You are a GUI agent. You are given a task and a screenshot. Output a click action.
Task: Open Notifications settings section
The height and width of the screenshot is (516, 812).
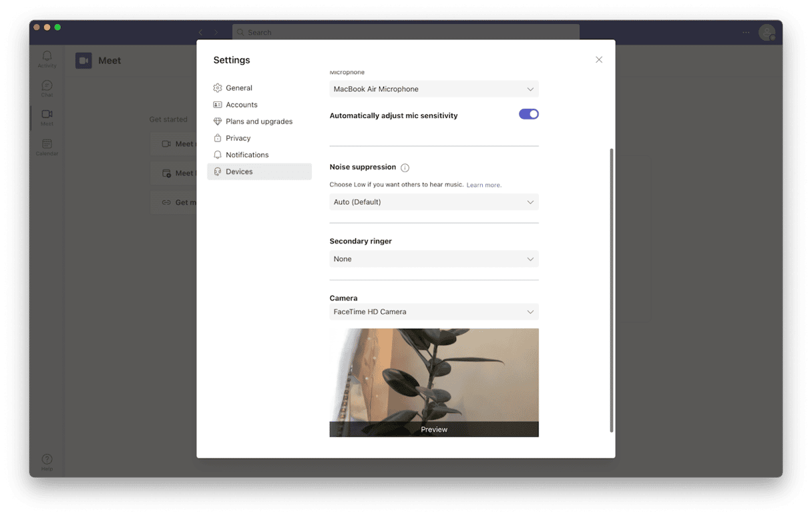tap(247, 155)
